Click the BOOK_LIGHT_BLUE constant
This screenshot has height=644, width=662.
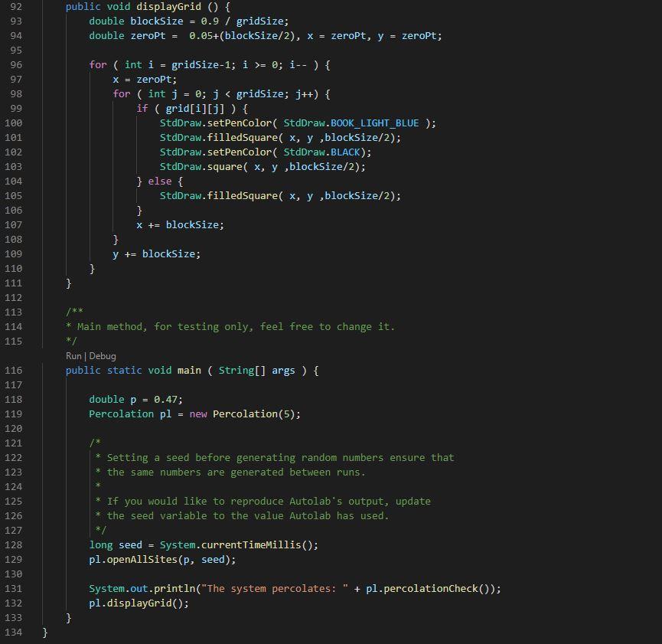click(375, 123)
